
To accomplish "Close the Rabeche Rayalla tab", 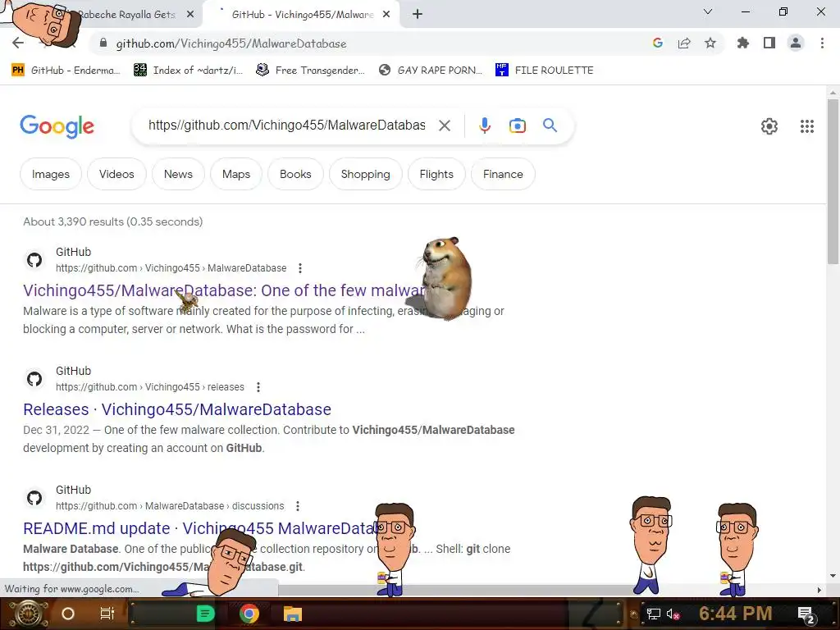I will click(190, 15).
